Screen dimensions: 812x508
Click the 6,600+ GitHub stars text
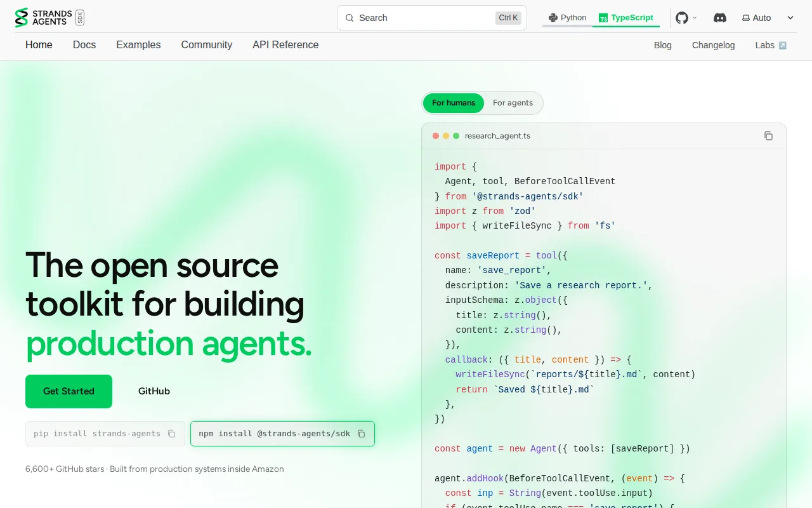coord(65,469)
